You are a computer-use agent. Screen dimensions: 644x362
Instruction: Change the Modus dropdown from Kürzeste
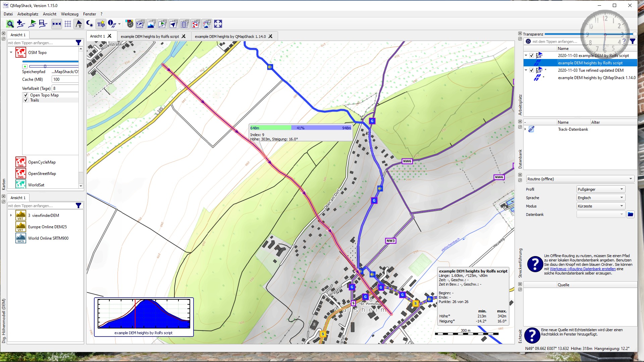coord(600,206)
